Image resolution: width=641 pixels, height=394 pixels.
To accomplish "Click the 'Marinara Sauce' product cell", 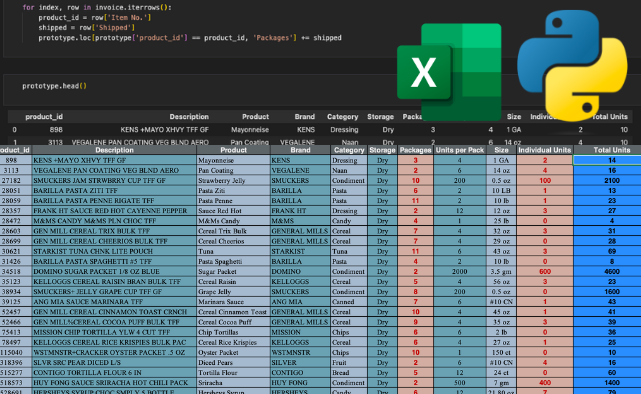I will click(x=233, y=302).
